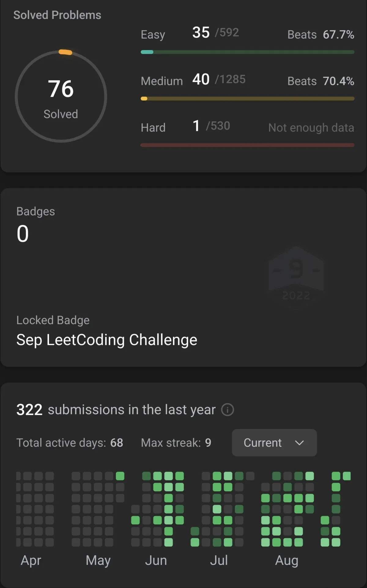This screenshot has height=588, width=367.
Task: Open Sep LeetCoding Challenge badge
Action: [x=107, y=340]
